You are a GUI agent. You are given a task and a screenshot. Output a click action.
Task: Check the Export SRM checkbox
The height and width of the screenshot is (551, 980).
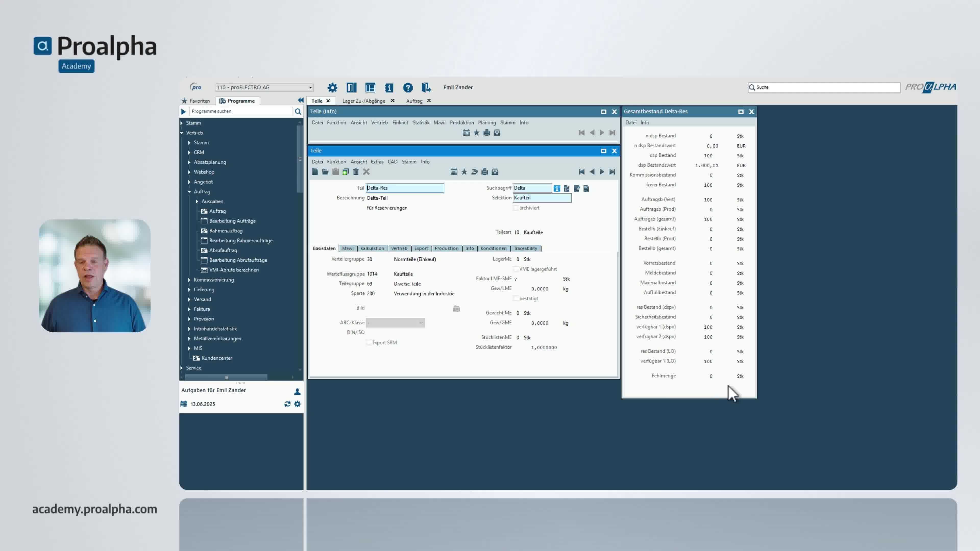(x=368, y=343)
